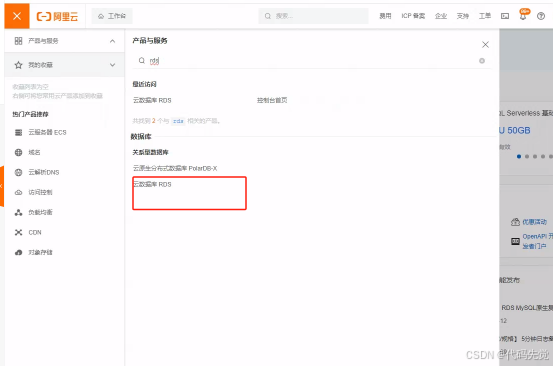Select the active blue carousel dot
The image size is (553, 366).
pyautogui.click(x=519, y=156)
